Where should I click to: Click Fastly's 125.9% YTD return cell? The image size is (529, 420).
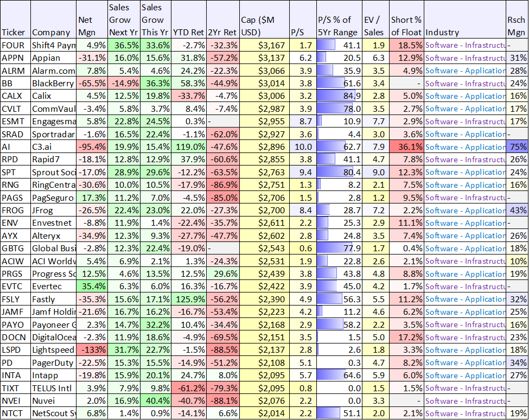pyautogui.click(x=189, y=299)
